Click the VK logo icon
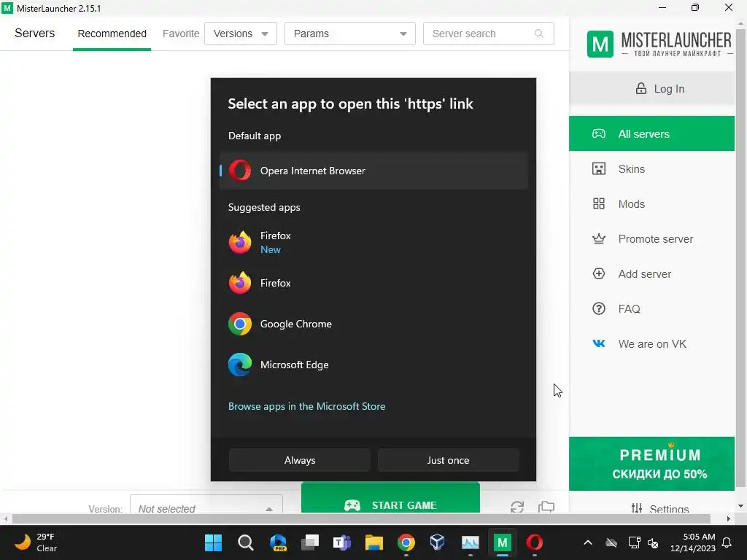 [x=599, y=343]
